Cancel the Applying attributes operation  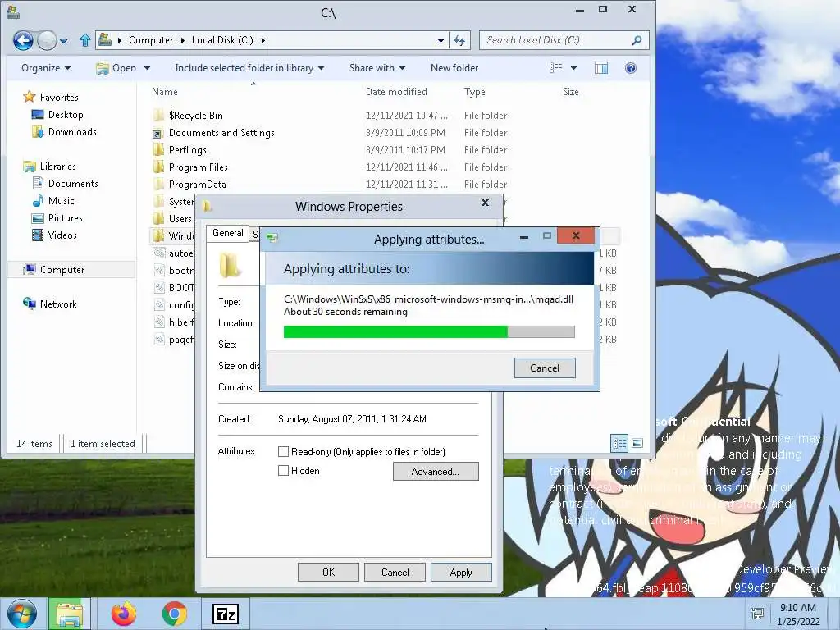click(x=545, y=368)
